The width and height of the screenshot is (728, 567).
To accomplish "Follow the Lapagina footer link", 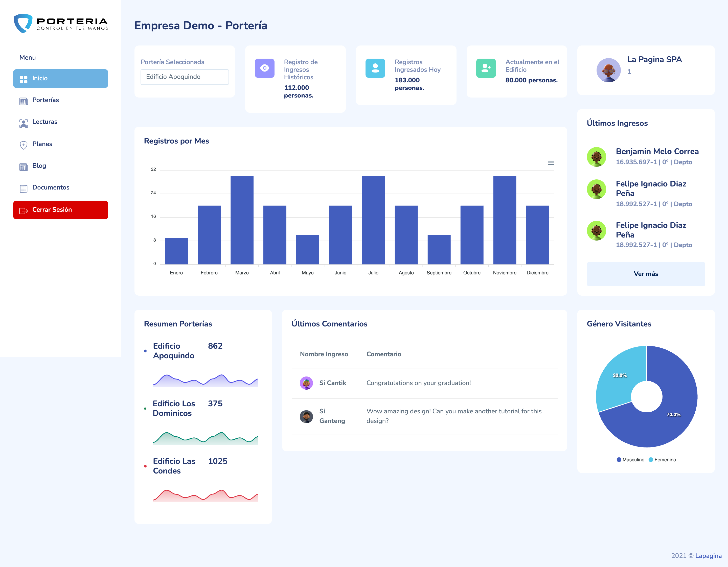I will [708, 556].
